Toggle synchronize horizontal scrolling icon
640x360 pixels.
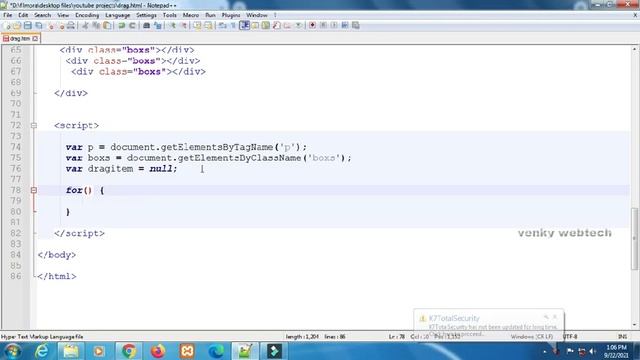click(208, 26)
